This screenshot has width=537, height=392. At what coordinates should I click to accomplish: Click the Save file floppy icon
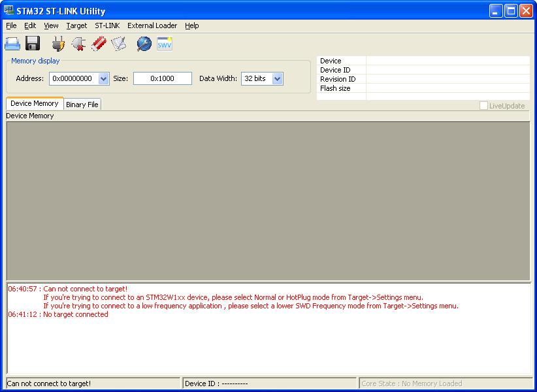click(33, 44)
